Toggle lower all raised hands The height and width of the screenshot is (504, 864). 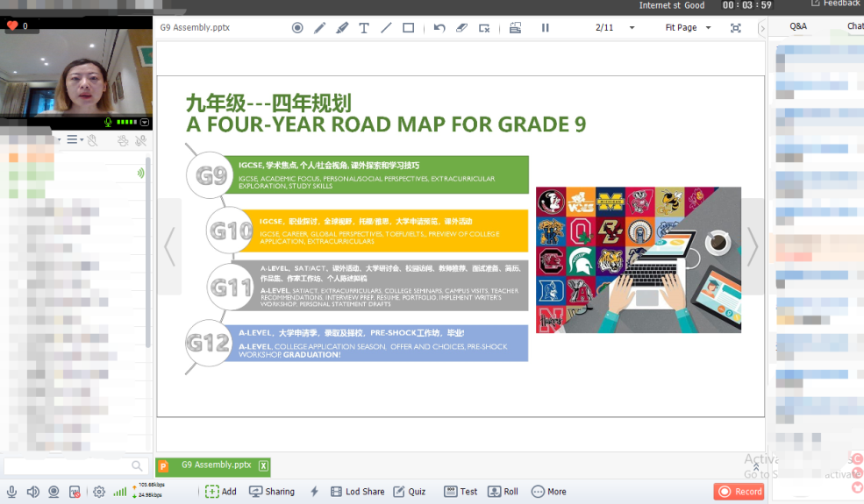click(93, 140)
